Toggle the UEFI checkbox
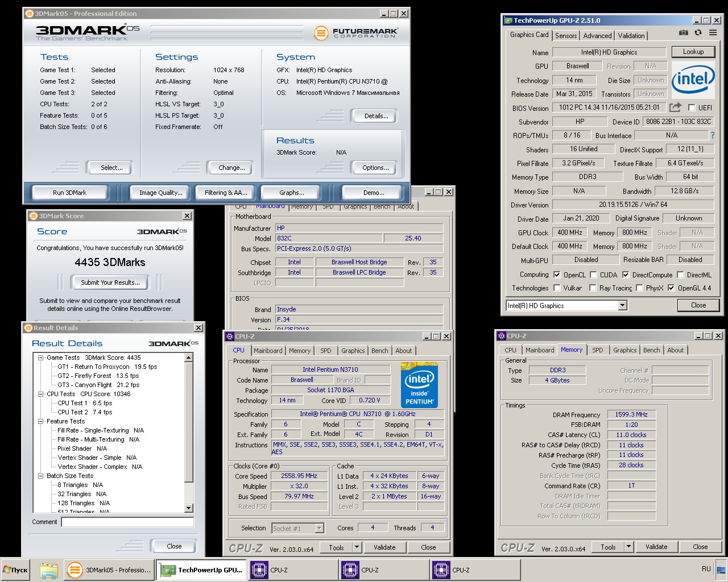 692,107
